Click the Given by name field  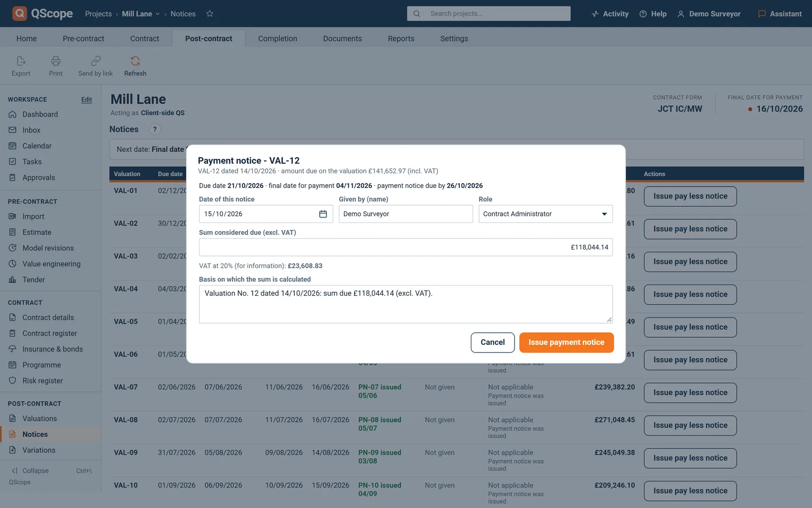tap(405, 214)
